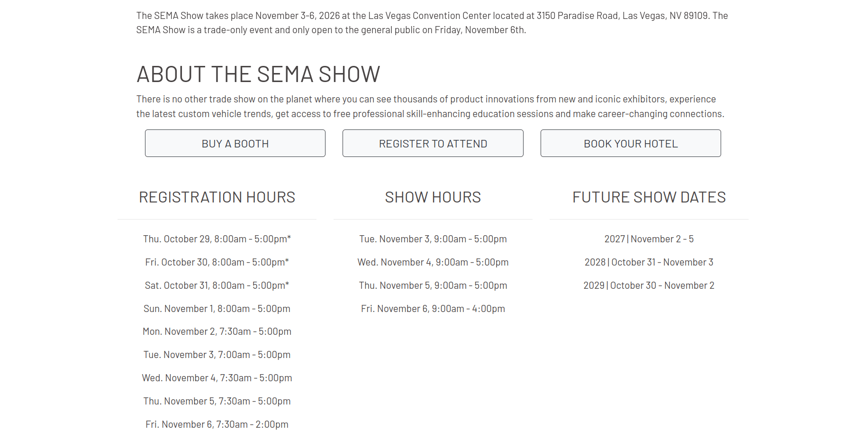Screen dimensions: 868x441
Task: Select Fri. November 6 9:00am show hours
Action: pyautogui.click(x=433, y=309)
